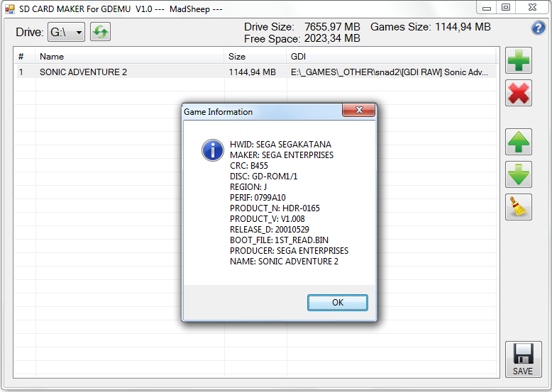Viewport: 552px width, 392px height.
Task: Select the SONIC ADVENTURE 2 row name
Action: (x=83, y=72)
